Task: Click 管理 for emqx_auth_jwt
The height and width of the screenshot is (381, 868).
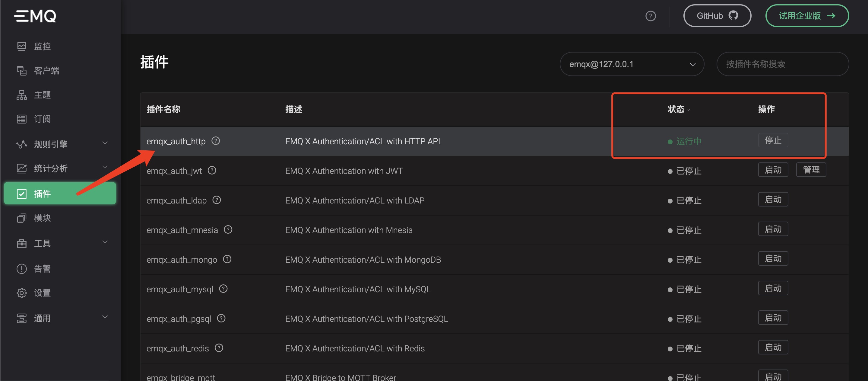Action: [811, 170]
